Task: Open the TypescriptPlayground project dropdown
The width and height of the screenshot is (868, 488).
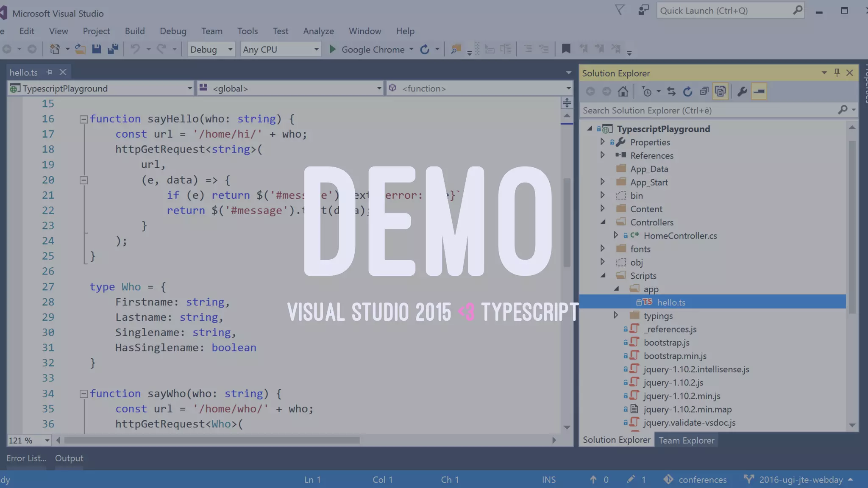Action: (101, 88)
